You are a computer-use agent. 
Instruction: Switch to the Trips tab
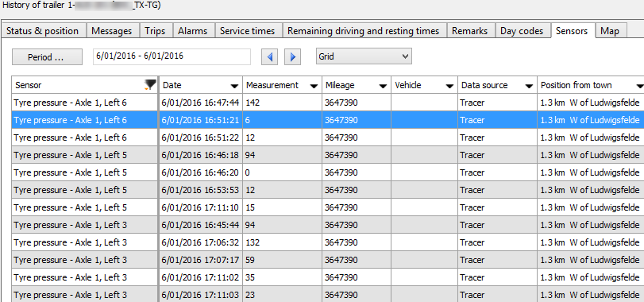[155, 31]
